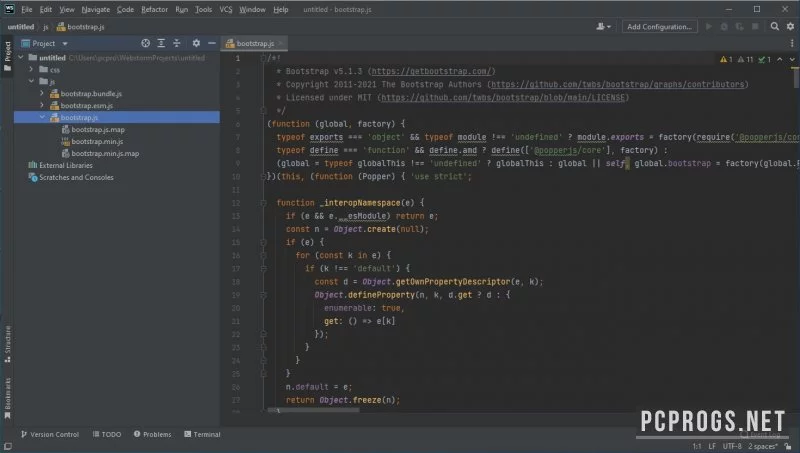This screenshot has height=453, width=800.
Task: Click the line separator LF status
Action: 712,446
